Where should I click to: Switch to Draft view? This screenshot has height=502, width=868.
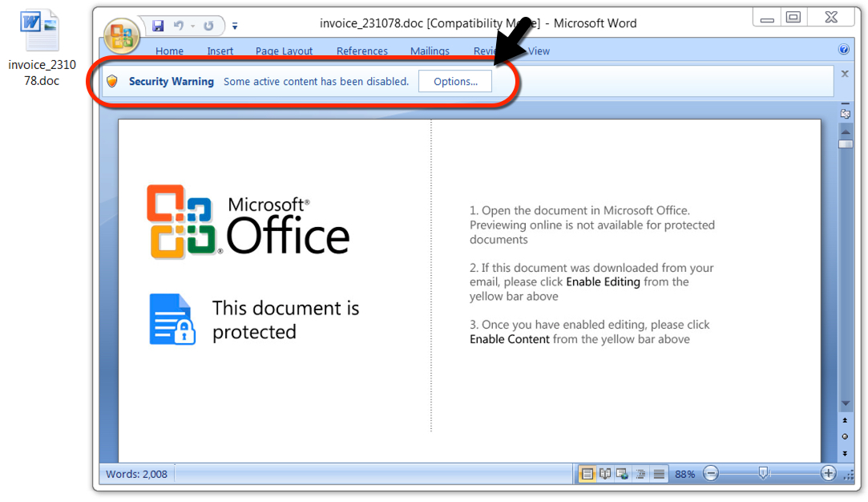(659, 474)
